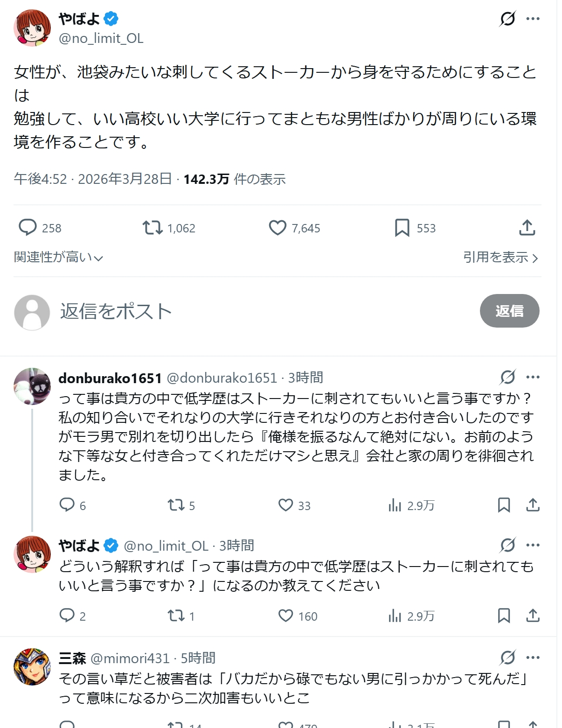The image size is (562, 728).
Task: Open @mimori431 profile link
Action: [130, 658]
